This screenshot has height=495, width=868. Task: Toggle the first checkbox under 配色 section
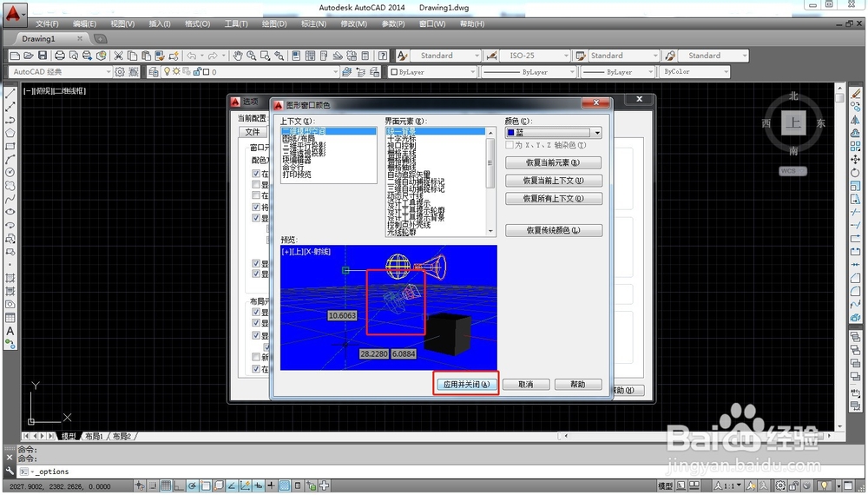(256, 174)
